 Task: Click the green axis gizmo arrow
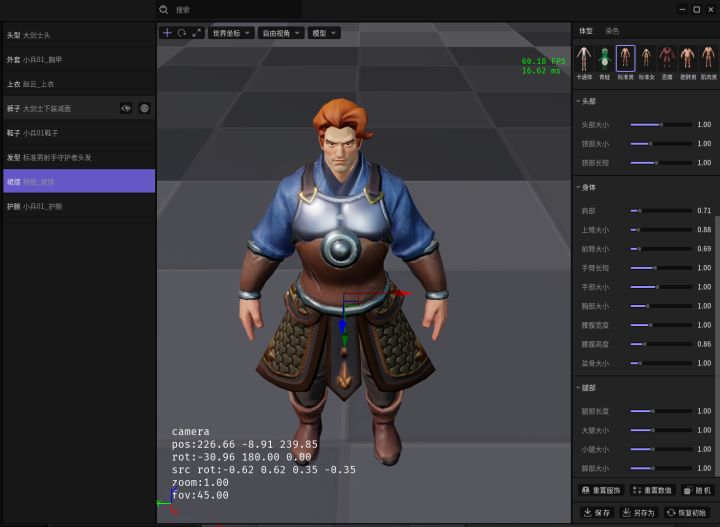pyautogui.click(x=344, y=340)
